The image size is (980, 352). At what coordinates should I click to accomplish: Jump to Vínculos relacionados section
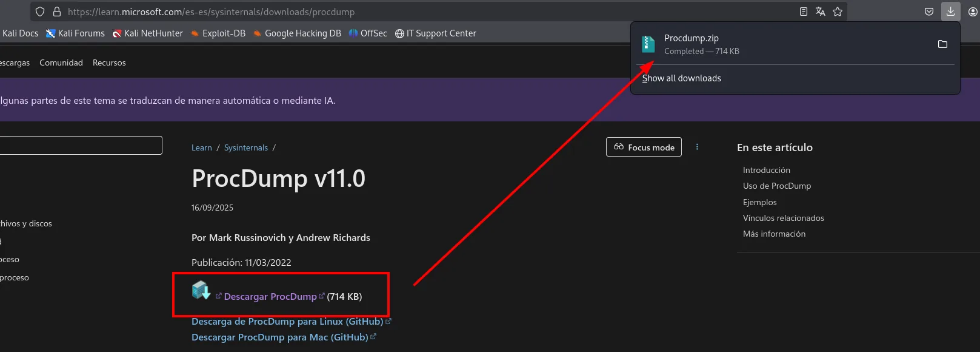[x=784, y=218]
